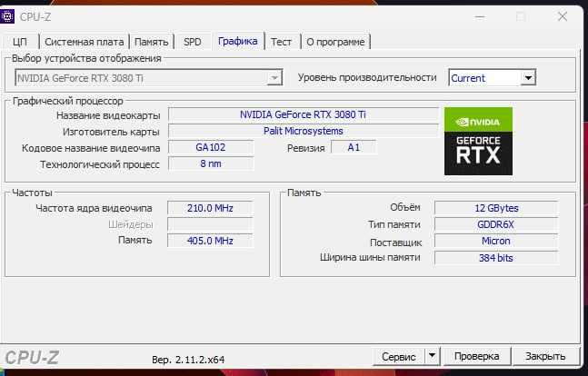
Task: Go to the SPD tab
Action: click(193, 42)
